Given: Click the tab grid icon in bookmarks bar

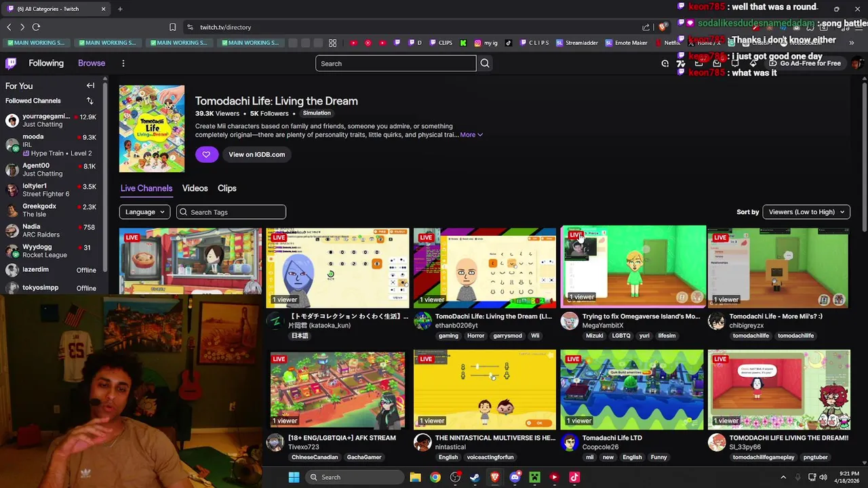Looking at the screenshot, I should tap(332, 43).
